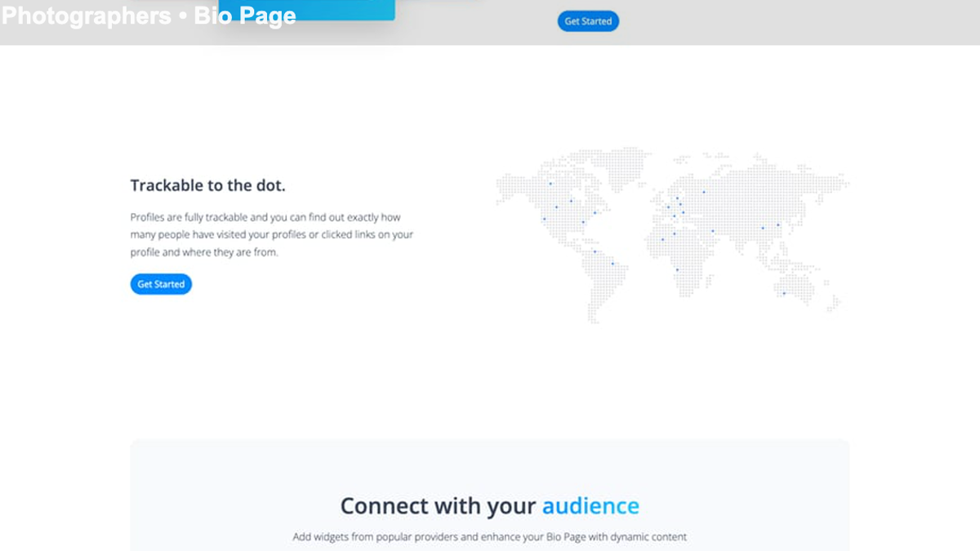Click the Trackable to the dot heading
This screenshot has width=980, height=551.
207,185
